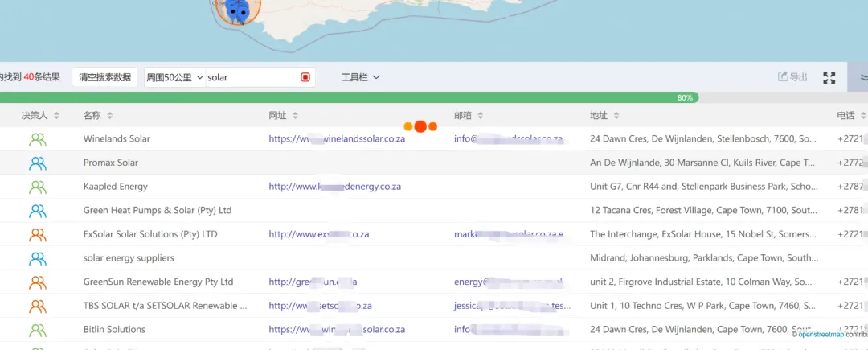Toggle fullscreen expand icon
Viewport: 868px width, 350px height.
click(829, 77)
